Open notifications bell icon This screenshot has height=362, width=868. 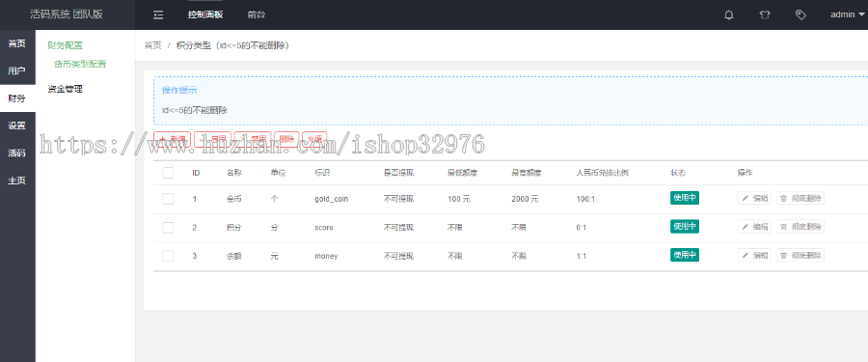[728, 15]
